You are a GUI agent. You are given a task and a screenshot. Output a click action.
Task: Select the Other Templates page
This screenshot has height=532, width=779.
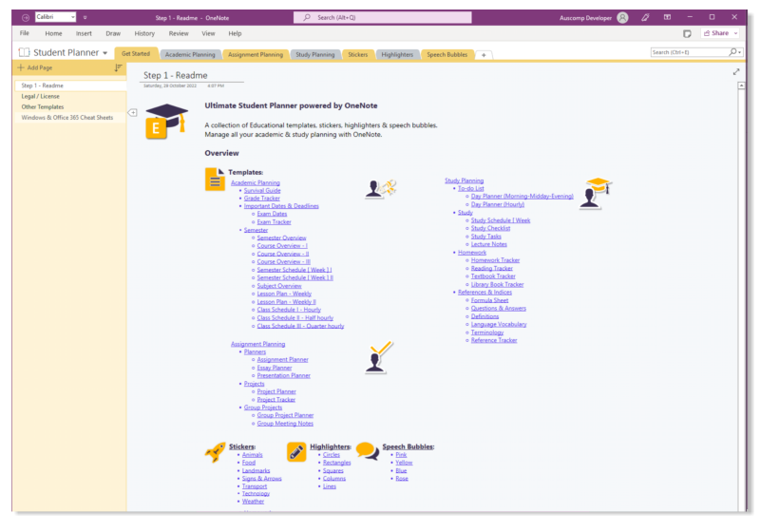click(x=42, y=106)
